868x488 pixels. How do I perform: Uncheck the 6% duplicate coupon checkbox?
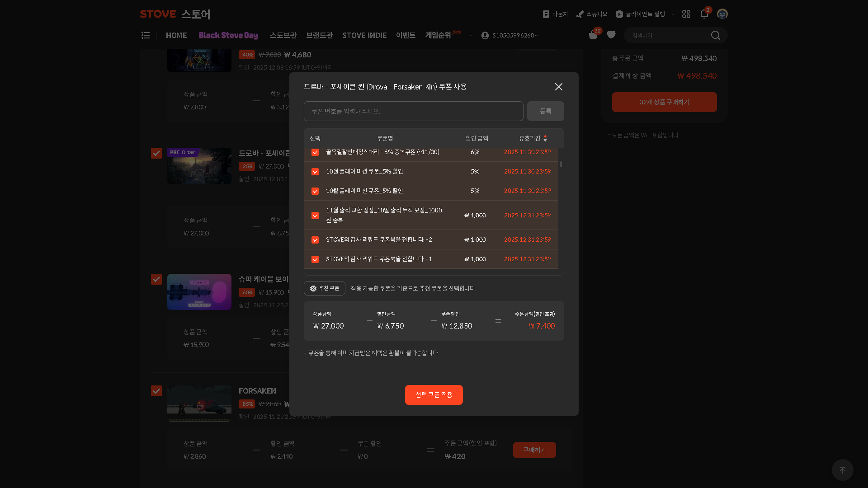pos(315,153)
